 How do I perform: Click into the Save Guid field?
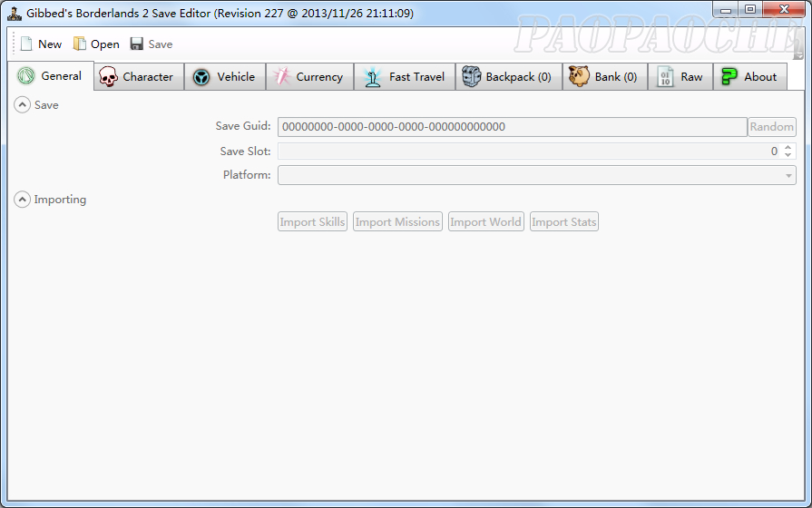[x=513, y=127]
